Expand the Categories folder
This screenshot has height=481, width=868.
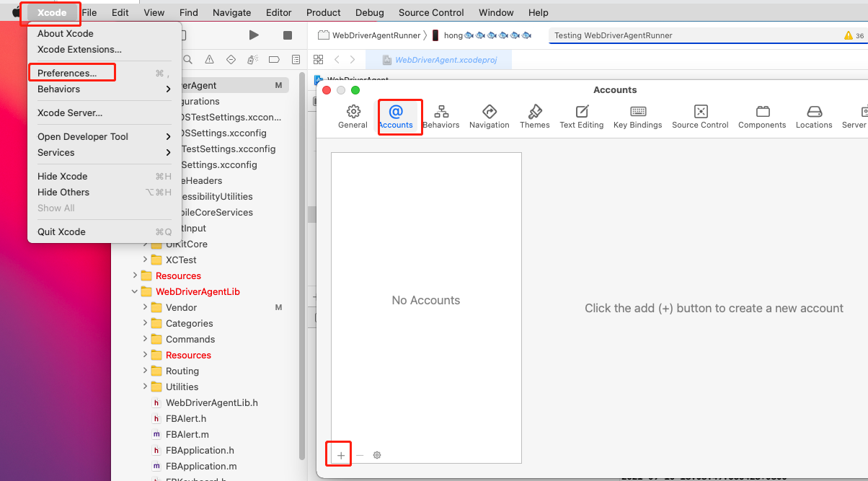(146, 323)
